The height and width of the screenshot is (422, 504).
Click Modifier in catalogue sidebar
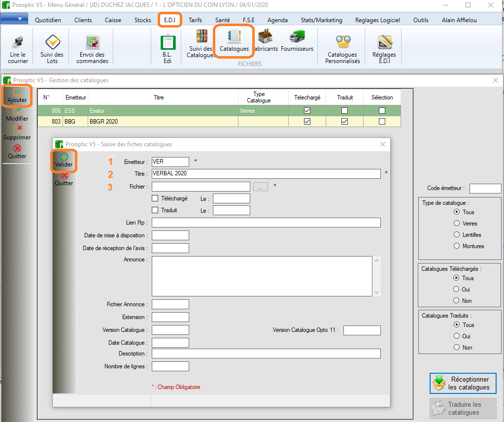tap(17, 115)
